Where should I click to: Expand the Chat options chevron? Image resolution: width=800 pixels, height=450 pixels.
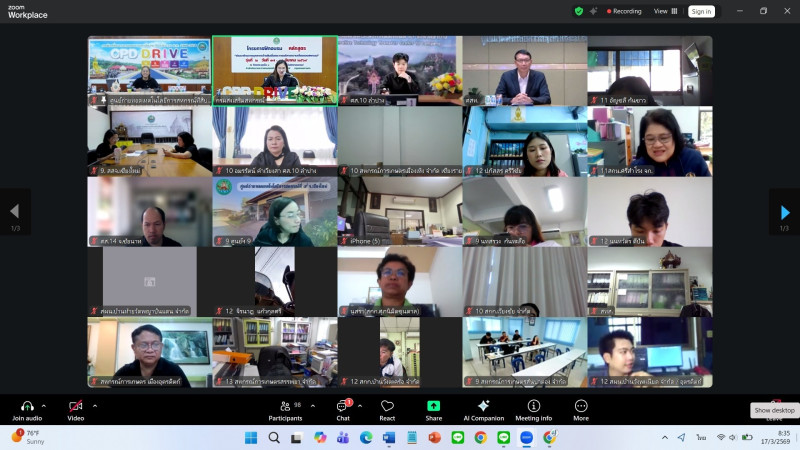click(362, 405)
